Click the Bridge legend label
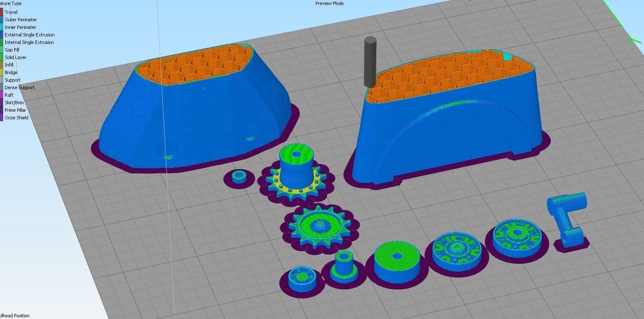Screen dimensions: 644x319 11,72
